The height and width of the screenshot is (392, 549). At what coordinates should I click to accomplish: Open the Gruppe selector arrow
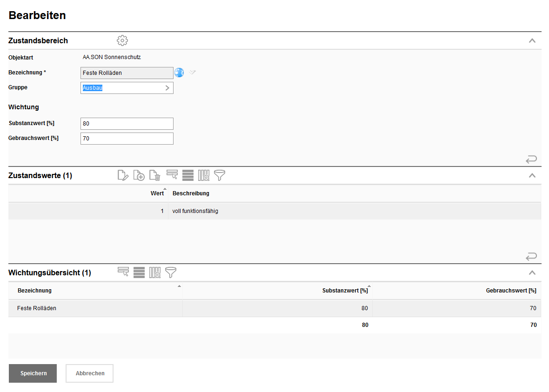pos(167,88)
